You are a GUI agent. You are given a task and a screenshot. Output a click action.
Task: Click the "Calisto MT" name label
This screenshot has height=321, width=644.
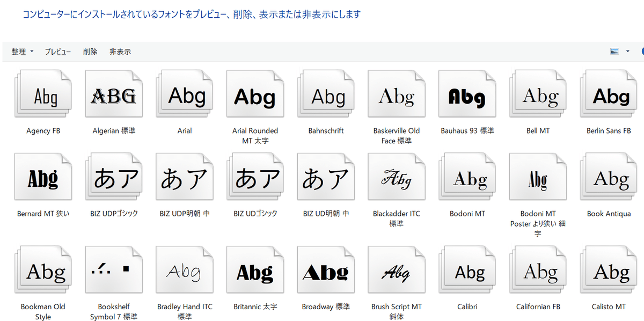(x=609, y=307)
